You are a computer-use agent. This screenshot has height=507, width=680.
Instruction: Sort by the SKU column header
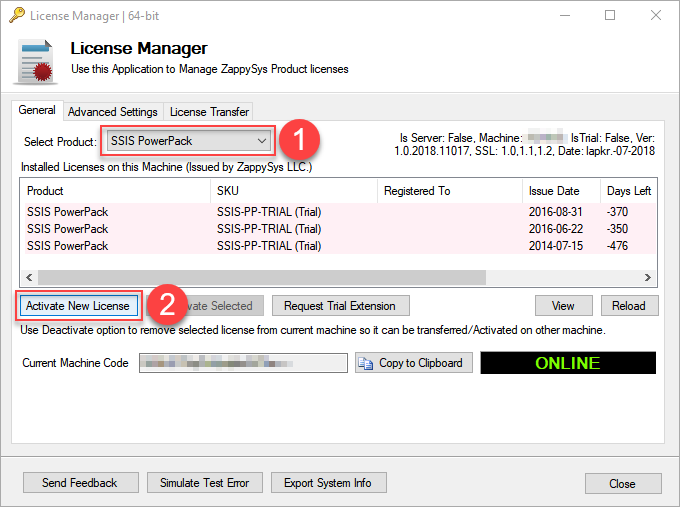click(x=294, y=191)
